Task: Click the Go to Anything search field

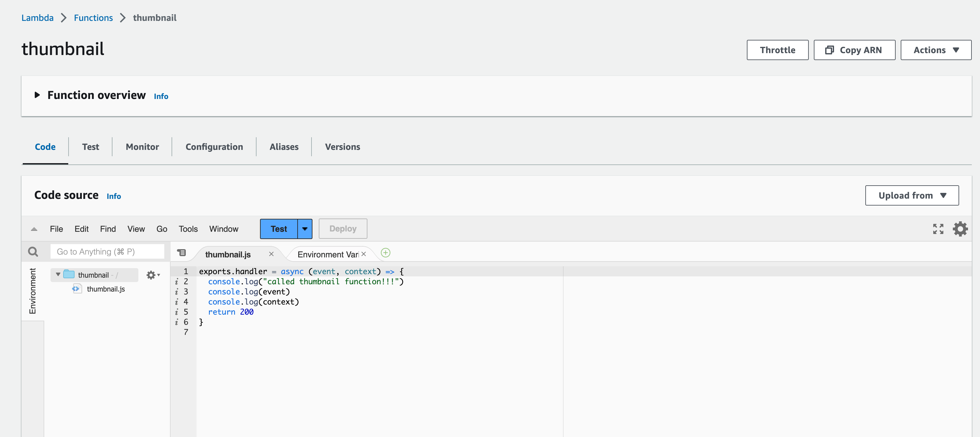Action: (107, 252)
